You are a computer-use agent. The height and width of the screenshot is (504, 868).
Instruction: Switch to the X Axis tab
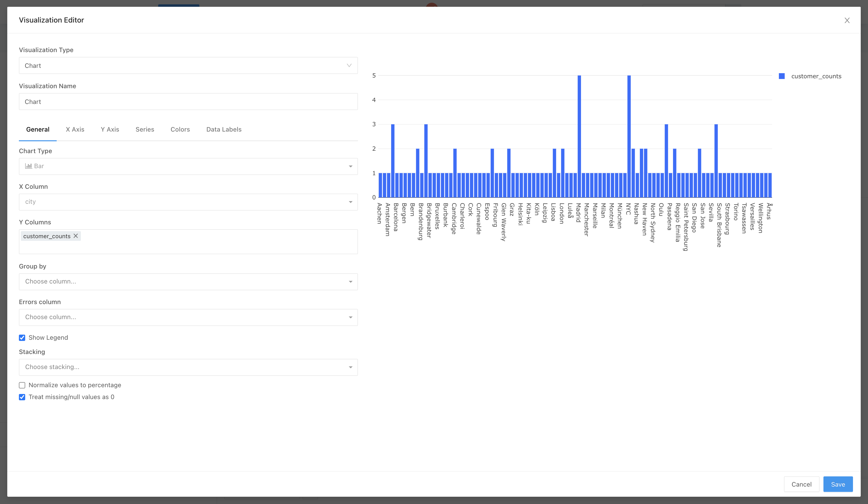pyautogui.click(x=75, y=130)
